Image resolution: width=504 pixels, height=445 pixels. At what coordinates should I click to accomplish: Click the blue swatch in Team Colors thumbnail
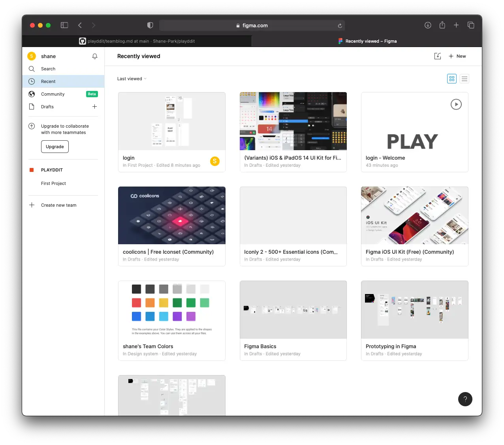[x=136, y=316]
